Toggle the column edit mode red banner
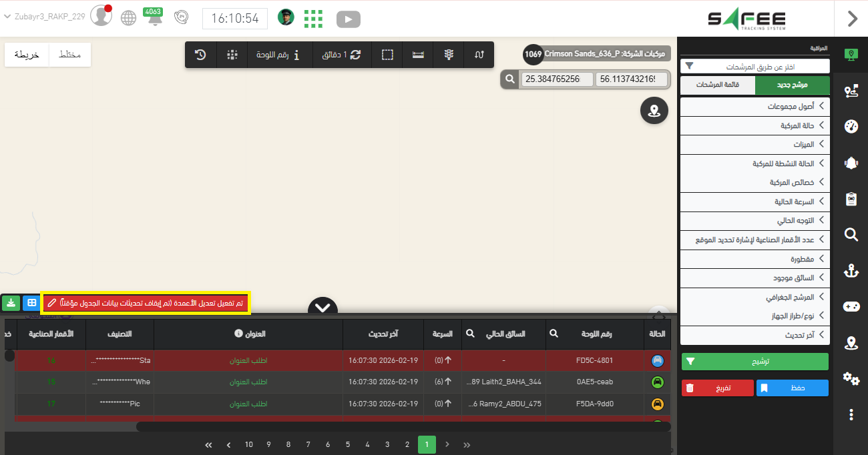The width and height of the screenshot is (868, 455). coord(145,303)
